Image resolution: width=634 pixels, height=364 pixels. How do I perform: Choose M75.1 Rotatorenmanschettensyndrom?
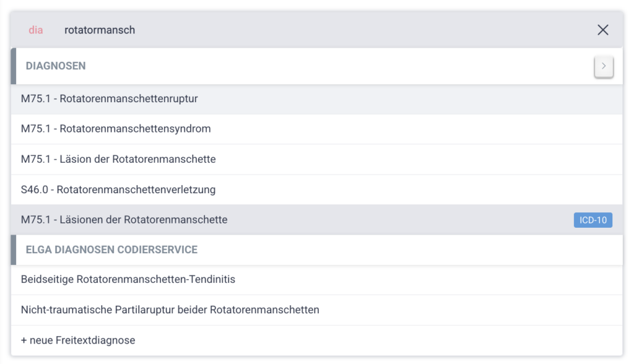pos(116,129)
